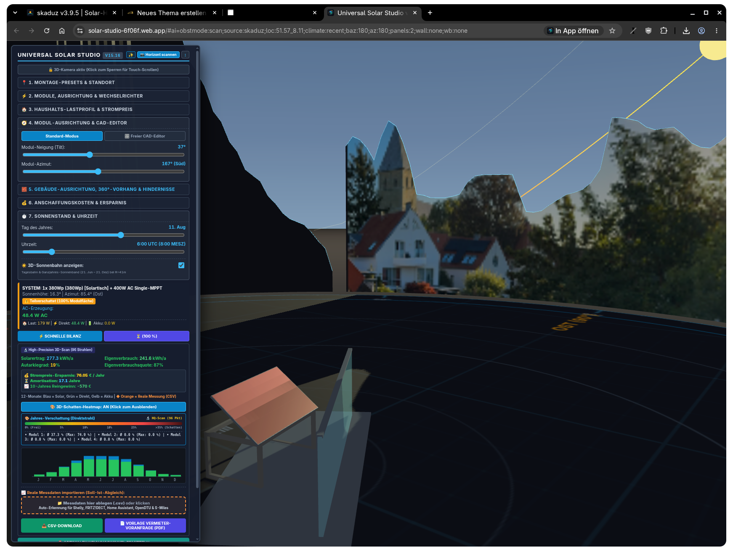Click the Modul-Azimut slider handle
733x560 pixels.
coord(98,172)
